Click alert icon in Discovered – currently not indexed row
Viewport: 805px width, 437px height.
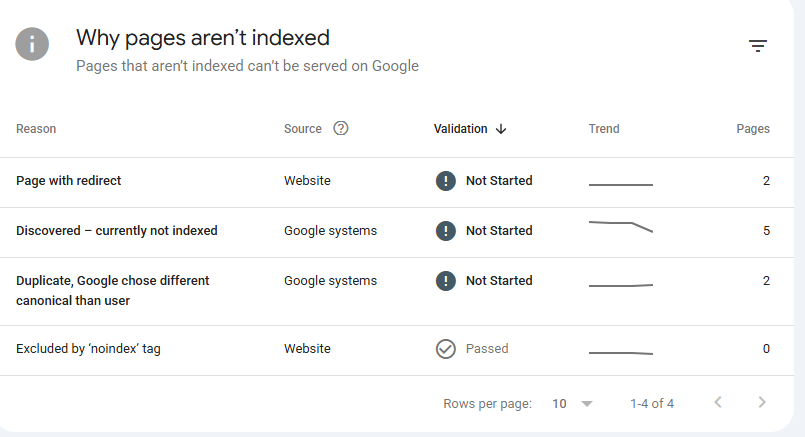click(x=446, y=231)
